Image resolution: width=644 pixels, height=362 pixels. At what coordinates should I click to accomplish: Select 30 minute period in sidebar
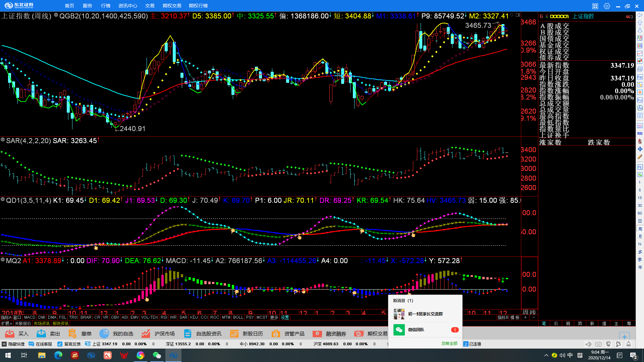pos(640,205)
